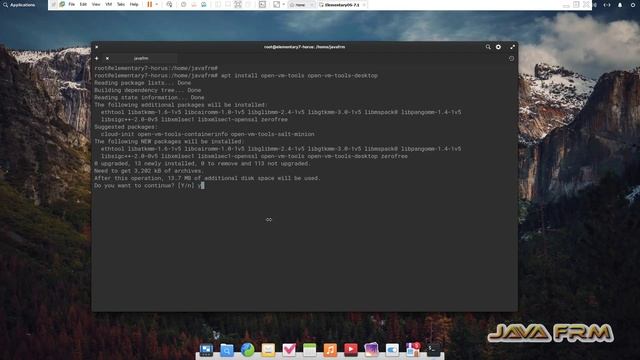Open Calendar app from the dock
640x360 pixels.
coord(309,349)
